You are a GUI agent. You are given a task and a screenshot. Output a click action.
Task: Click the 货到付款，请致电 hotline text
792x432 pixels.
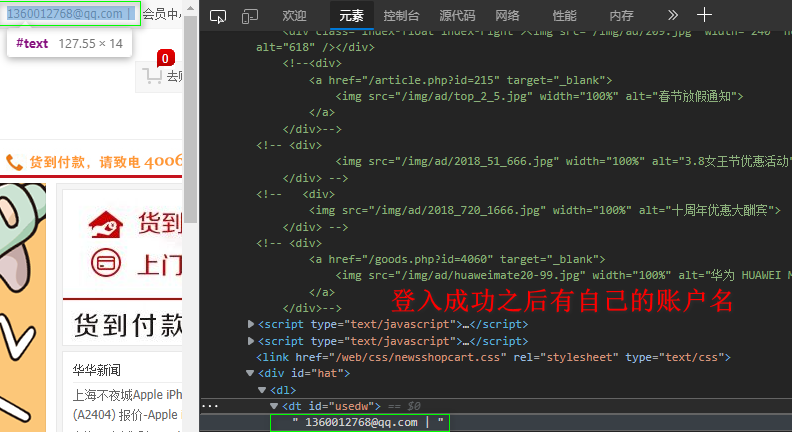click(106, 162)
